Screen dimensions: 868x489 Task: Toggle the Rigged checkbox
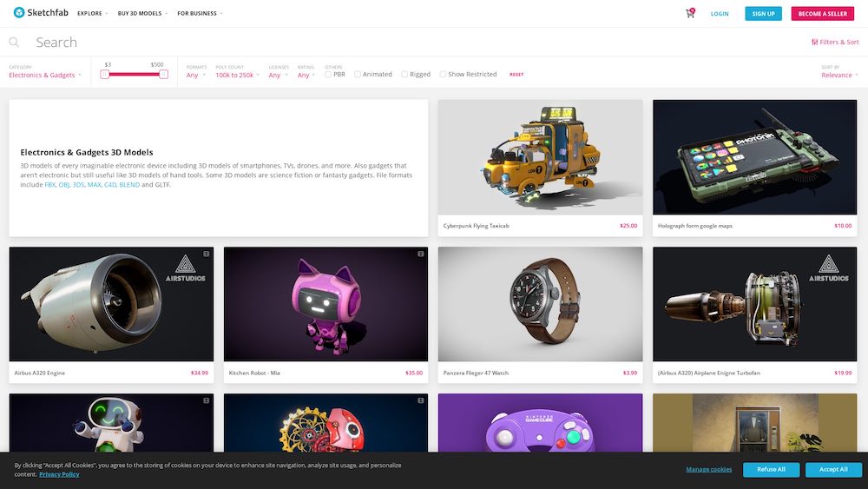tap(404, 75)
